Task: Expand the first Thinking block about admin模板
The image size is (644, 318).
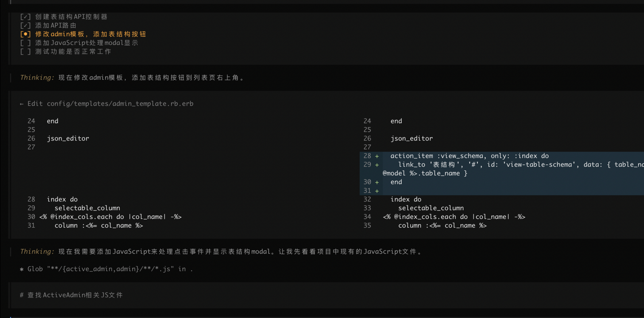Action: 37,78
